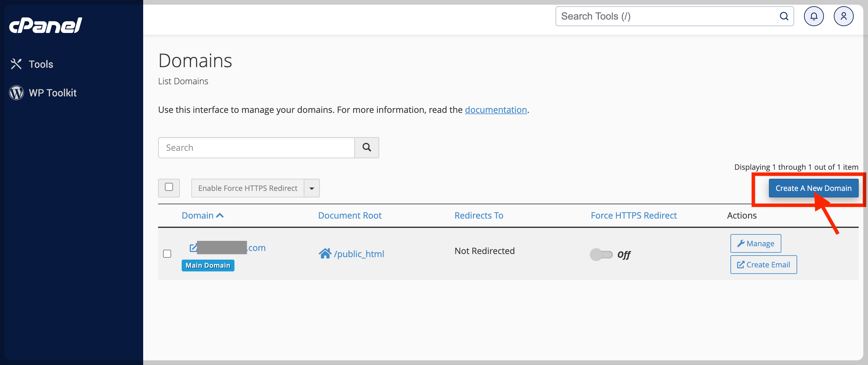868x365 pixels.
Task: Click the Search Tools magnifier icon
Action: tap(784, 16)
